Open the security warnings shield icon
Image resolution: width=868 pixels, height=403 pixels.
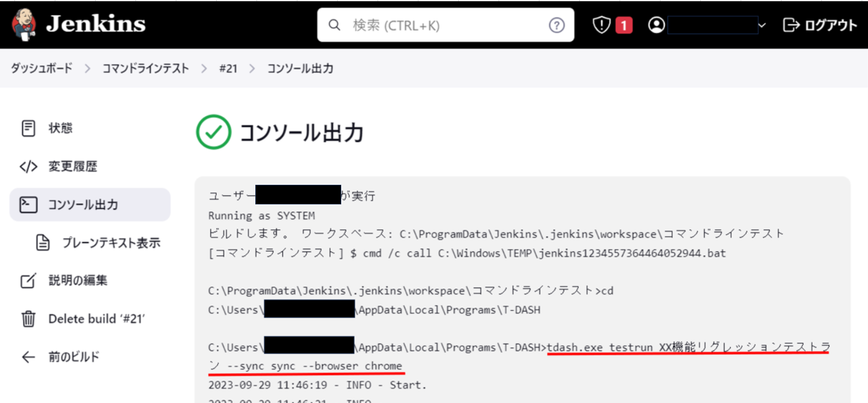click(x=601, y=24)
